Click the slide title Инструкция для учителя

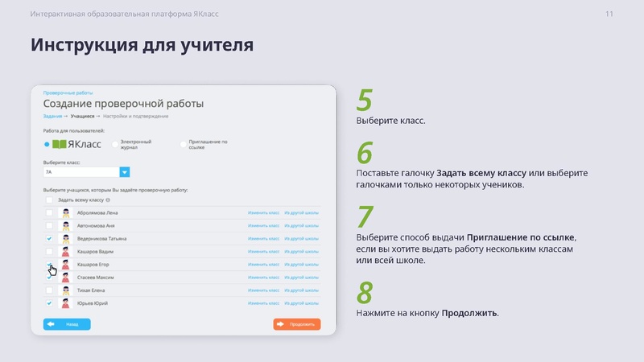tap(142, 45)
